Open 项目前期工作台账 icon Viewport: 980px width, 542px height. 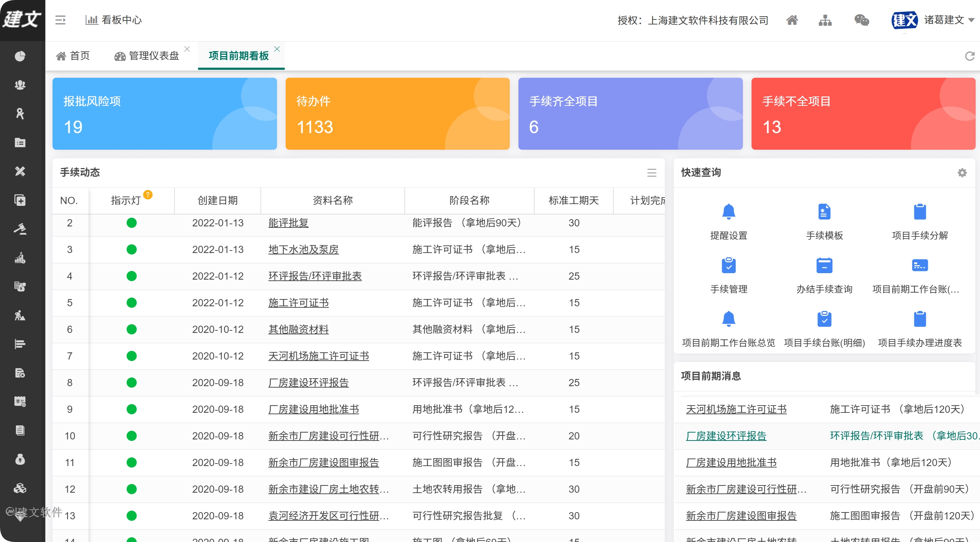(920, 265)
